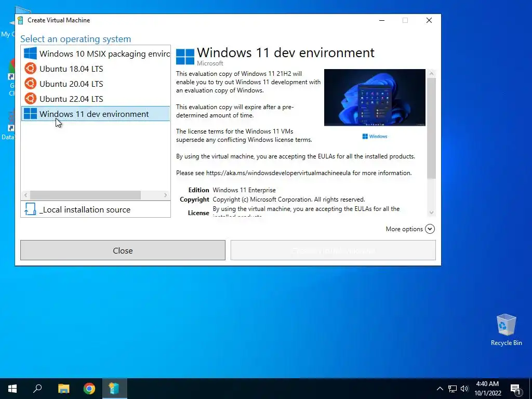Select Ubuntu 22.04 LTS in the list

(x=96, y=99)
